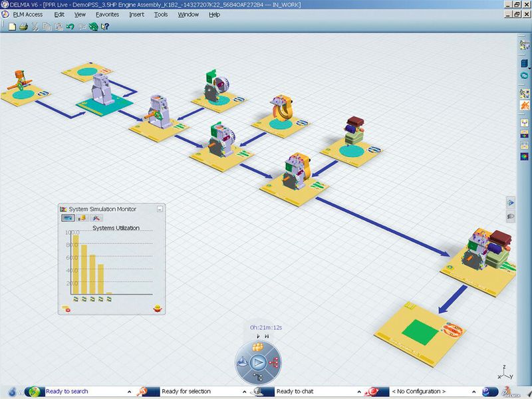Open the Edit menu
532x399 pixels.
[59, 15]
